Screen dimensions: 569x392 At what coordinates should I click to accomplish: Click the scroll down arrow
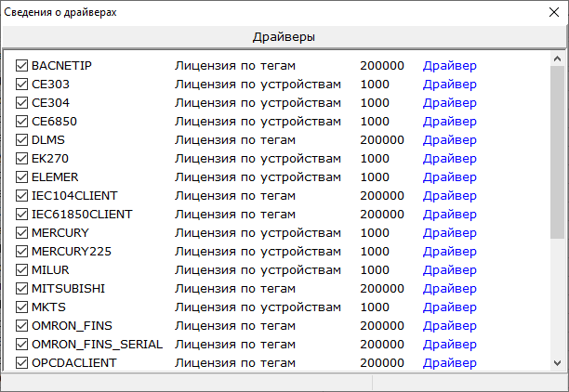pyautogui.click(x=558, y=363)
